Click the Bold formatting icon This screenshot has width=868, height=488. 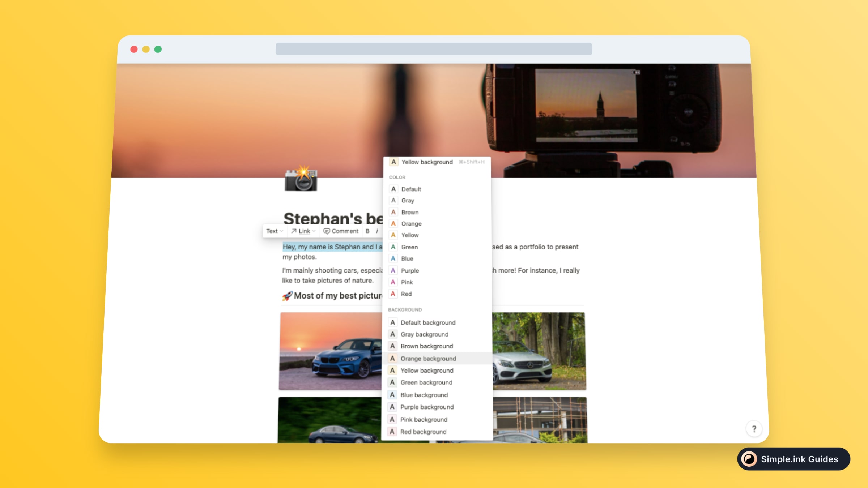pos(368,231)
